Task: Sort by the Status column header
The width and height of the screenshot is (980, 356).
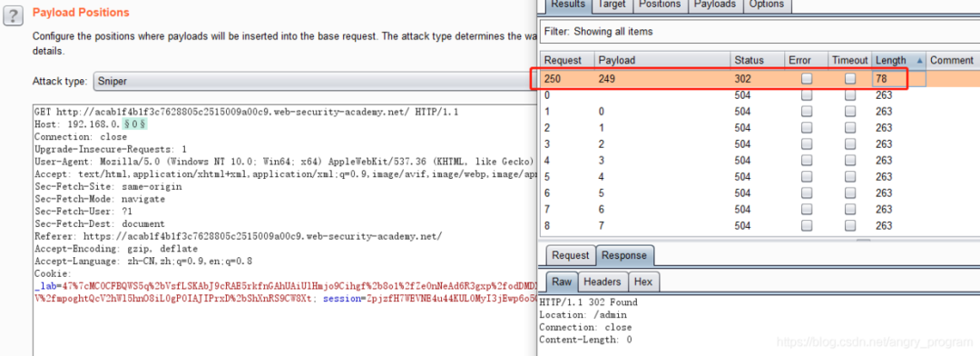Action: pyautogui.click(x=758, y=61)
